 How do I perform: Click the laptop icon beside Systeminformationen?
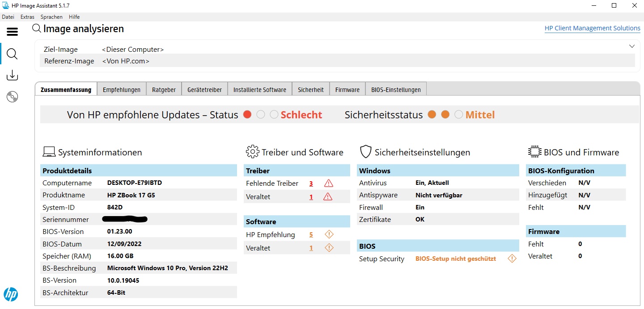[x=49, y=152]
